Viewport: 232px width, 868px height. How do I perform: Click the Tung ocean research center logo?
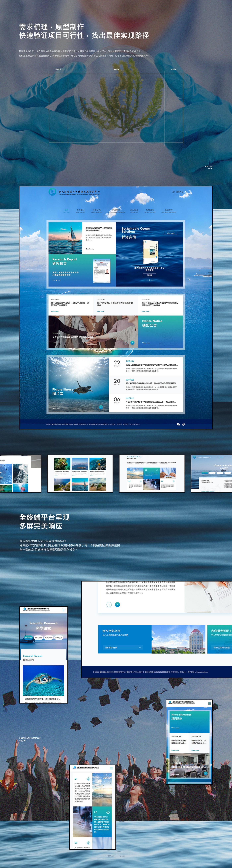point(74,192)
